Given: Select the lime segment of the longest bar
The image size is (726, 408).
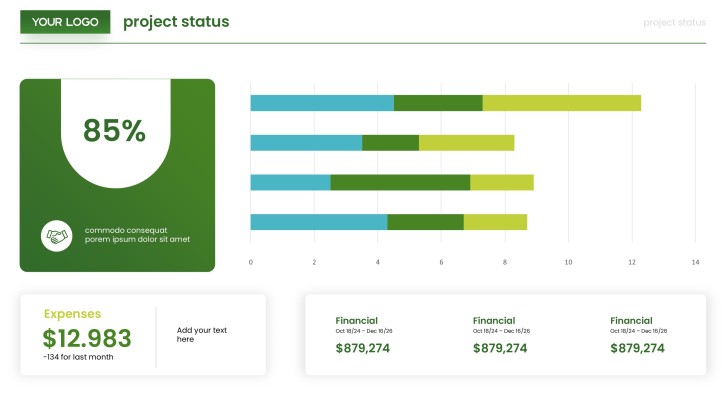Looking at the screenshot, I should pos(562,103).
